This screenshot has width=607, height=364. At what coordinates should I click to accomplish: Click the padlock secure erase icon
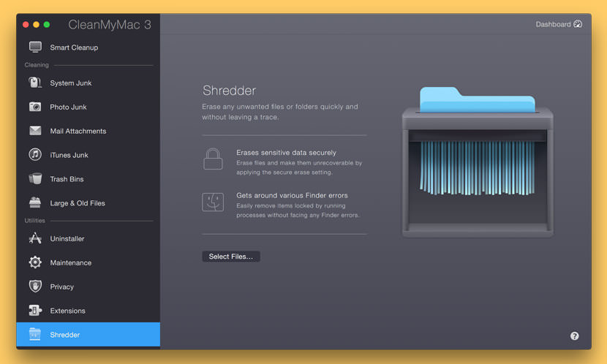click(x=213, y=159)
